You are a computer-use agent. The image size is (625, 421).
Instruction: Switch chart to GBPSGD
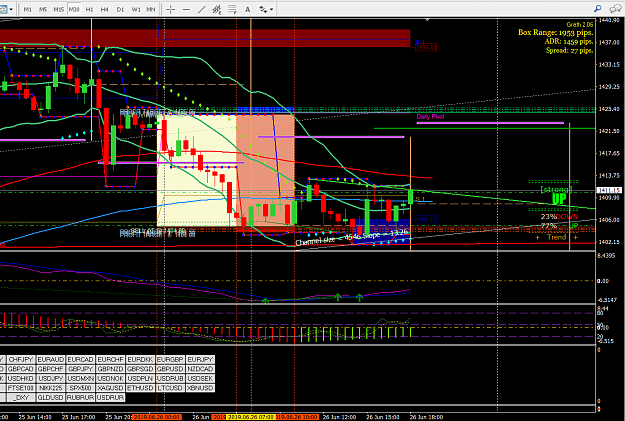click(140, 369)
